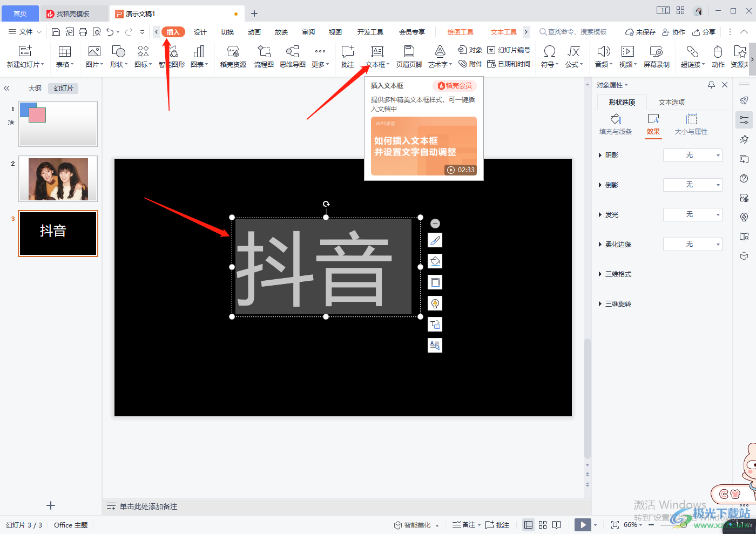Insert 幻灯片编号 slide number
This screenshot has height=534, width=756.
(509, 50)
